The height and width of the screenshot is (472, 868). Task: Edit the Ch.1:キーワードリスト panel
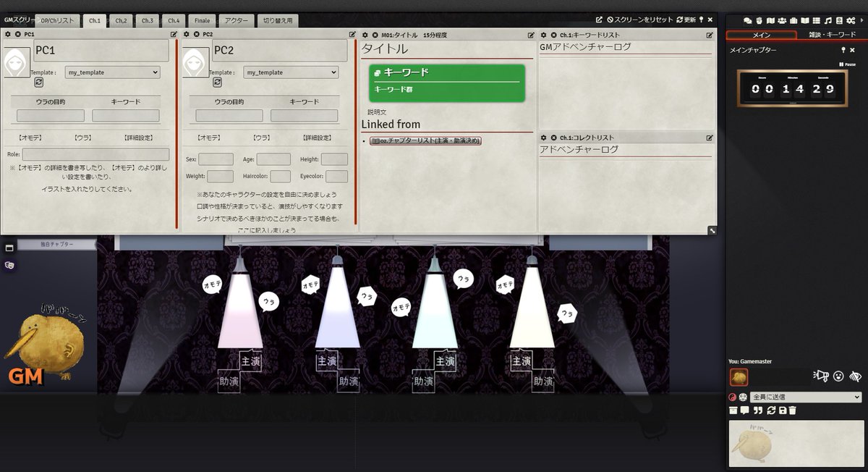coord(710,34)
